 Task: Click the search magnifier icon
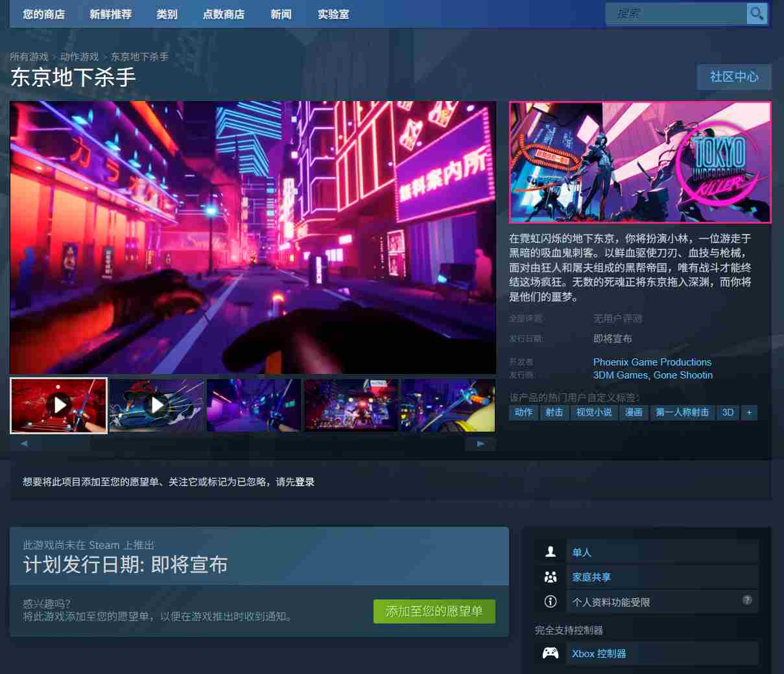[756, 14]
